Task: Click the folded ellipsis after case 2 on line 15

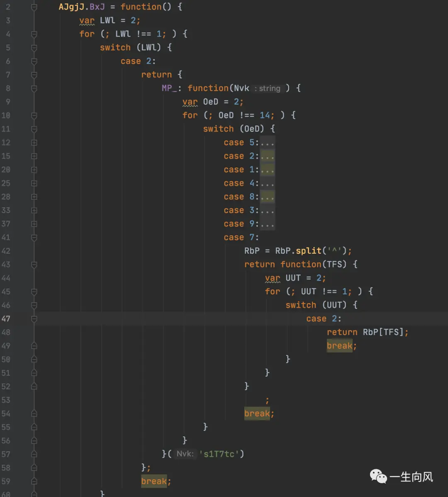Action: click(x=267, y=156)
